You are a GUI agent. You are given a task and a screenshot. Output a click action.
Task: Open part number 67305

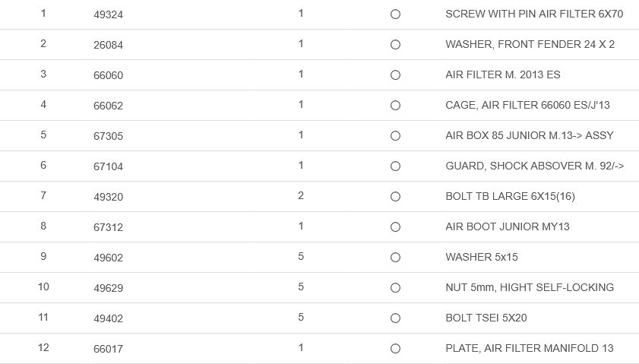[x=108, y=136]
